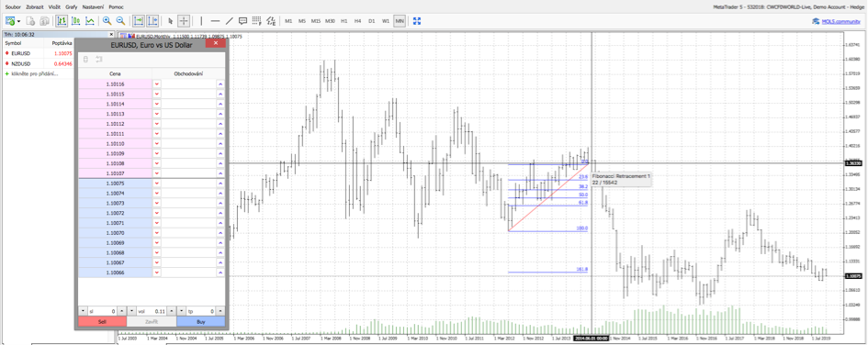This screenshot has height=345, width=868.
Task: Increase the sl stop loss value
Action: click(x=123, y=312)
